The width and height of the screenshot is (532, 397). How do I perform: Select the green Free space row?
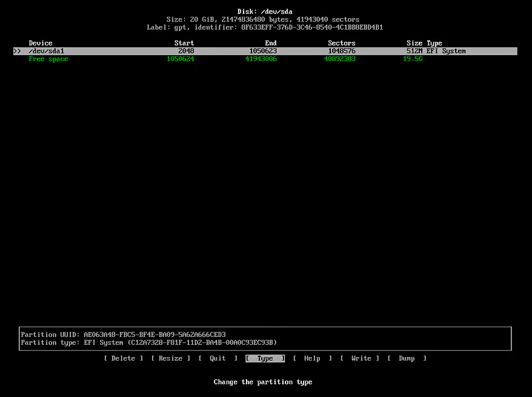48,59
